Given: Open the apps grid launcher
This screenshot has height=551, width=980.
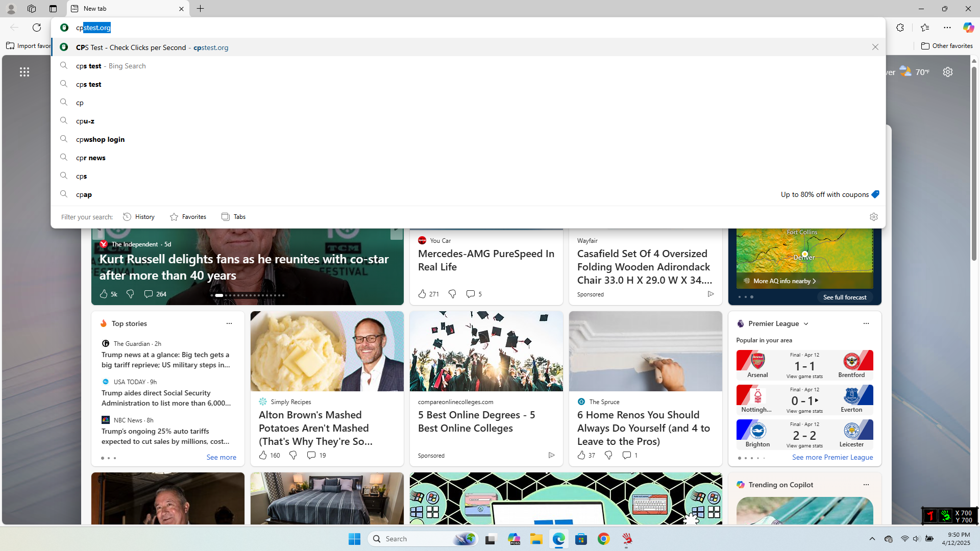Looking at the screenshot, I should click(x=24, y=72).
